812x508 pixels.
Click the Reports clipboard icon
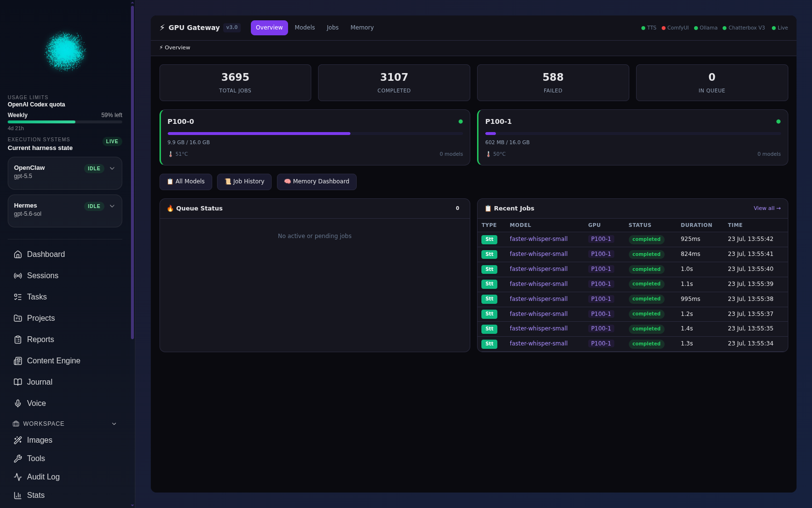click(18, 340)
